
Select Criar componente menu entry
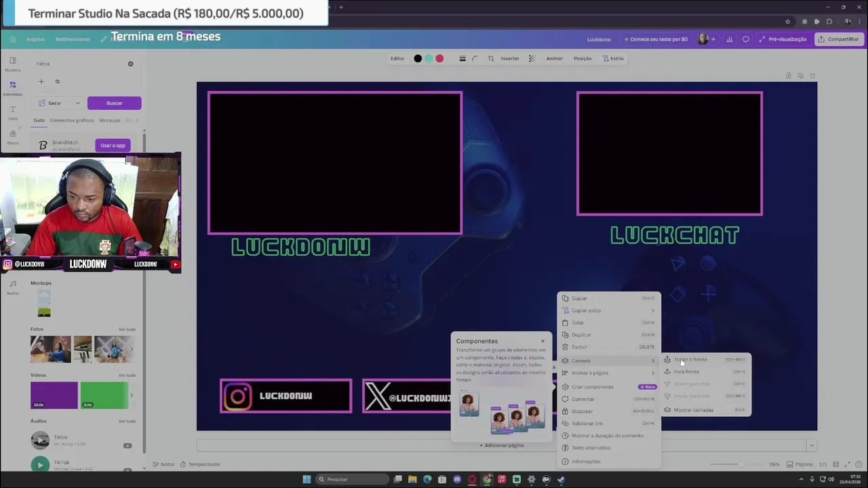(609, 387)
